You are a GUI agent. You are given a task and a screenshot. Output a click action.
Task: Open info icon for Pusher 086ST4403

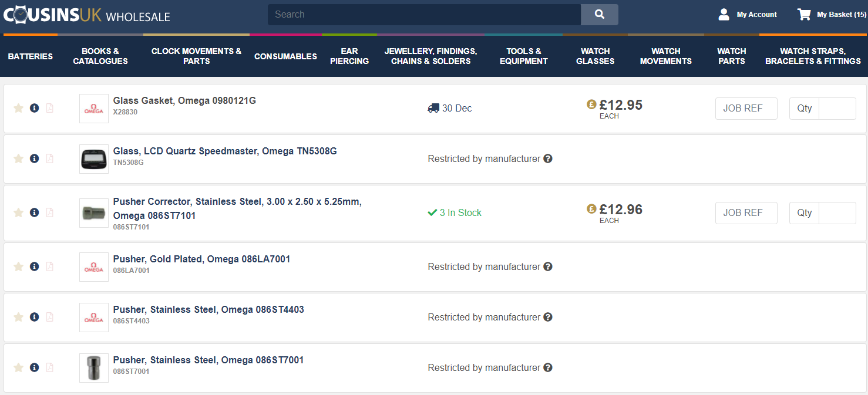(x=34, y=317)
